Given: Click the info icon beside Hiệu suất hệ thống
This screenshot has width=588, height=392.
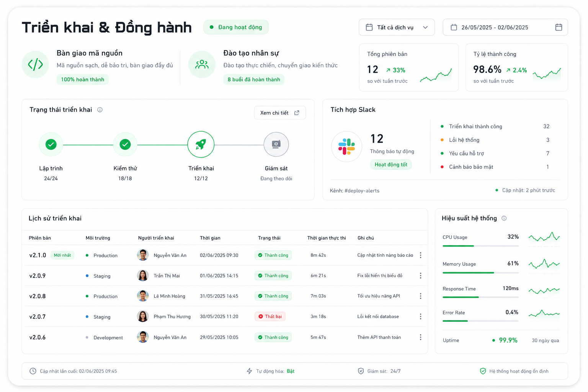Looking at the screenshot, I should coord(504,218).
